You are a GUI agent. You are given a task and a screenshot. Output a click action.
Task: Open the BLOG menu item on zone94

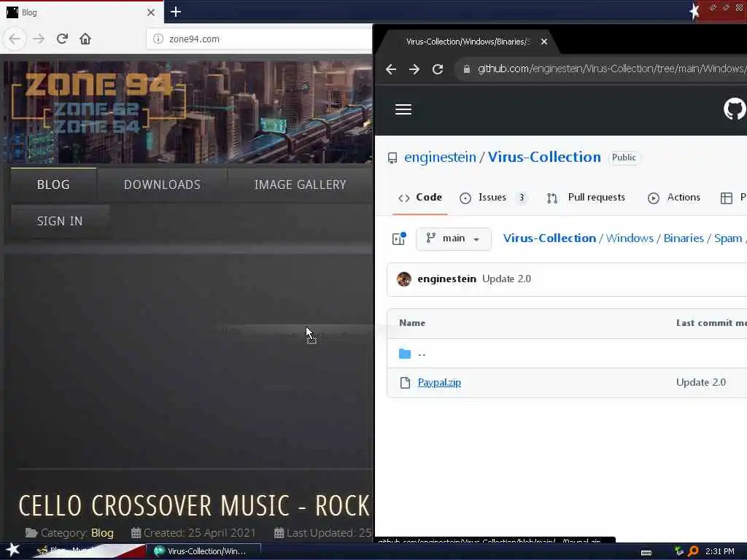point(53,184)
